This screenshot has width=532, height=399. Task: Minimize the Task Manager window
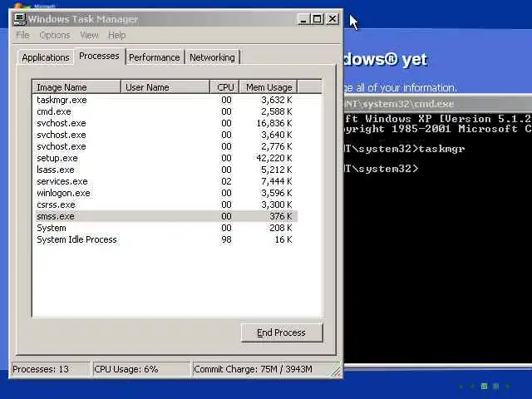point(303,19)
